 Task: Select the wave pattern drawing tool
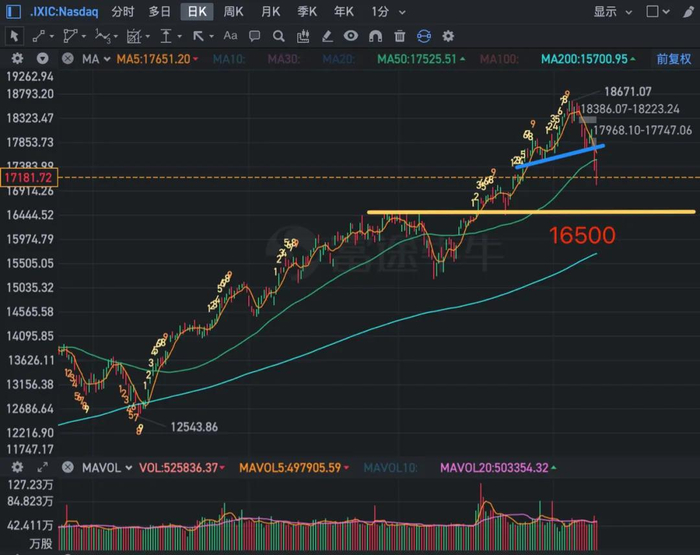(103, 36)
